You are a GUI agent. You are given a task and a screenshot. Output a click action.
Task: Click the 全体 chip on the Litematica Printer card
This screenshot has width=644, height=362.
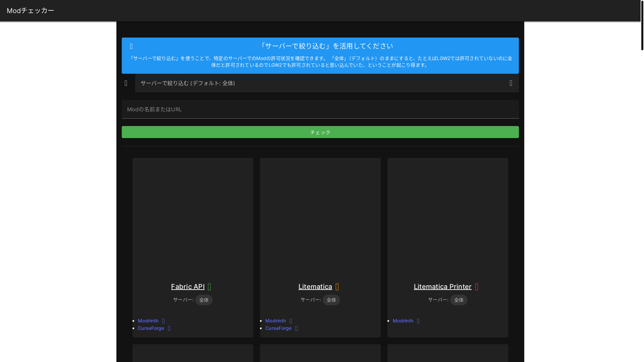(x=459, y=300)
